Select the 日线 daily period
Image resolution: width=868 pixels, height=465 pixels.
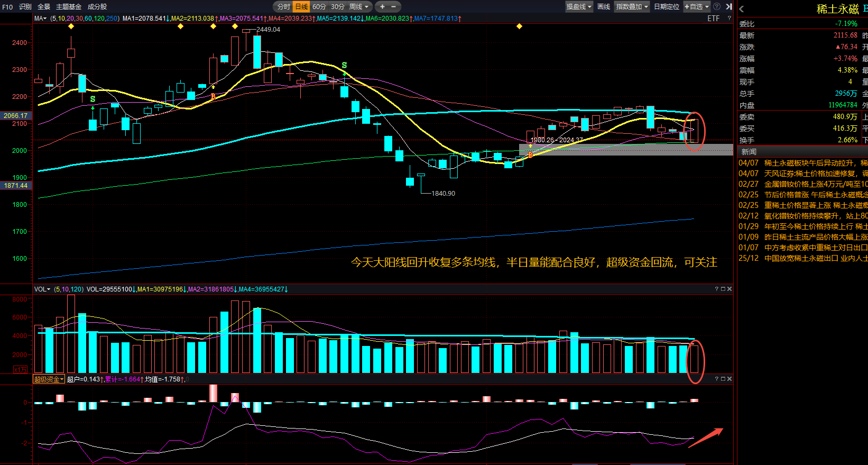(301, 7)
